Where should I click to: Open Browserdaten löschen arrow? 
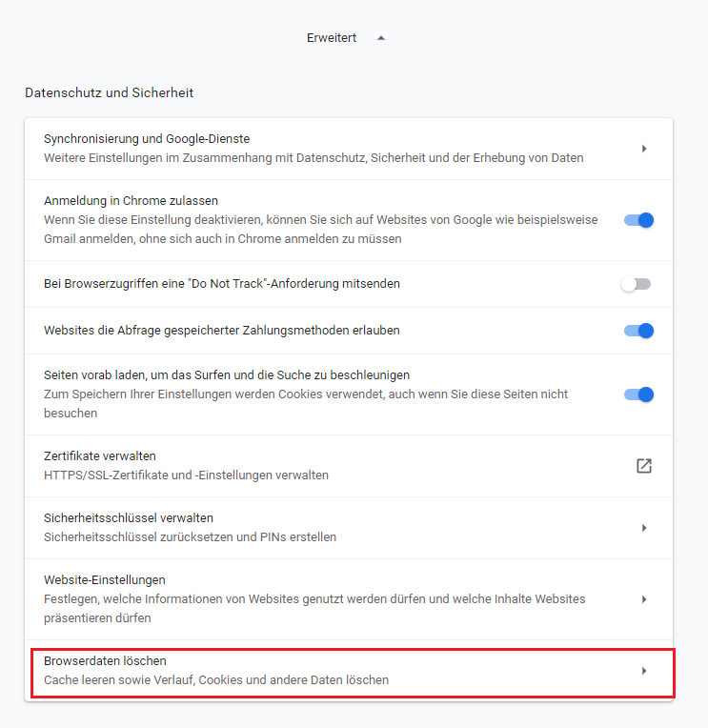click(x=644, y=671)
